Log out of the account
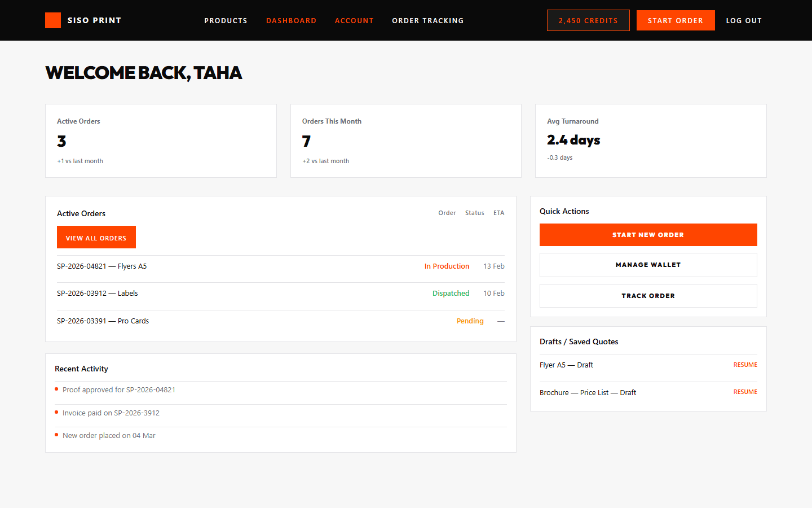Image resolution: width=812 pixels, height=508 pixels. pos(744,20)
